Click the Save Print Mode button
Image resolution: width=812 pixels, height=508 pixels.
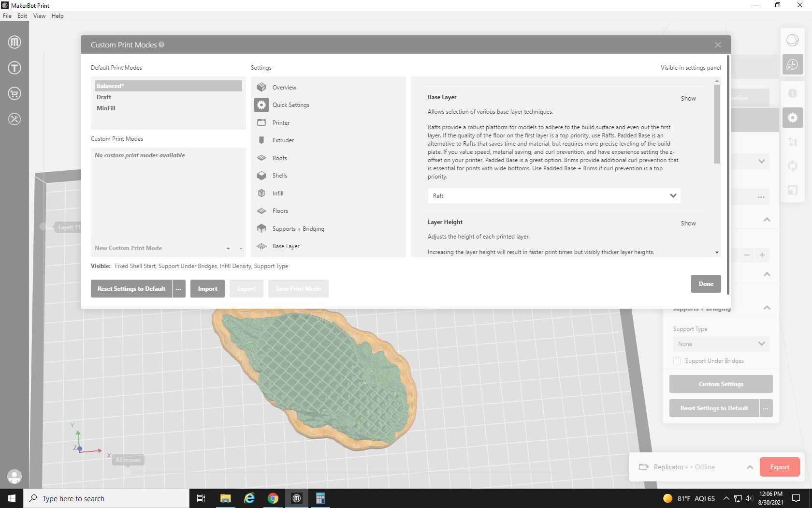[298, 289]
